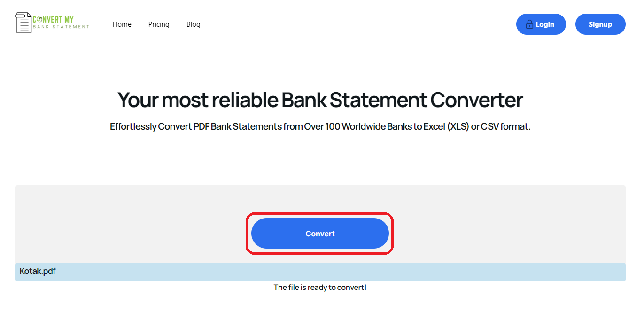Click the green 'CONVERT MY' logo text

point(53,19)
